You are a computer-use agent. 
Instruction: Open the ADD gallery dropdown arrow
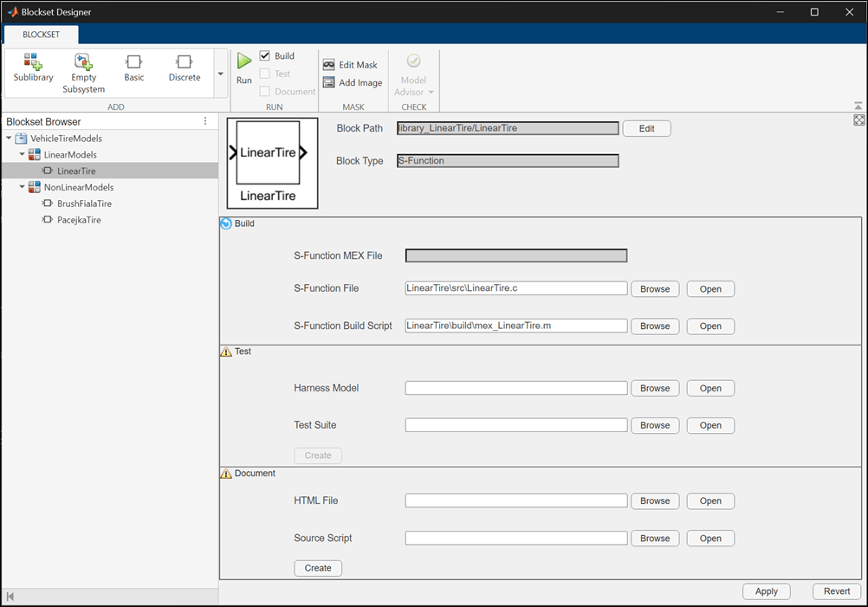coord(220,74)
